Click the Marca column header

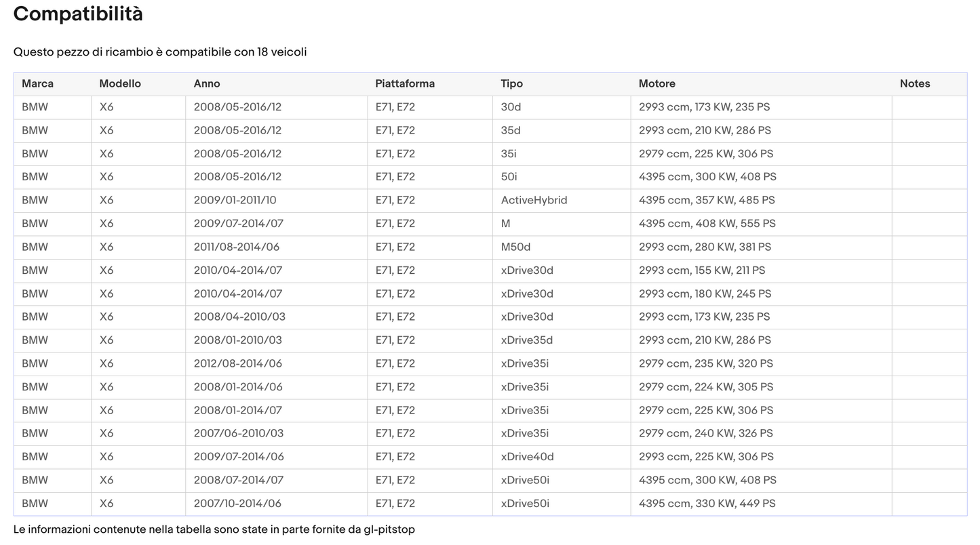[37, 84]
